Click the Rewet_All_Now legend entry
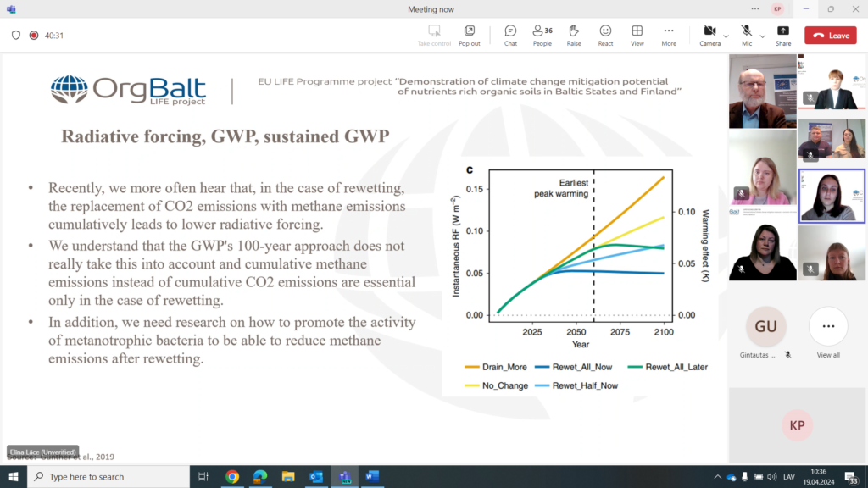This screenshot has height=488, width=868. point(574,367)
